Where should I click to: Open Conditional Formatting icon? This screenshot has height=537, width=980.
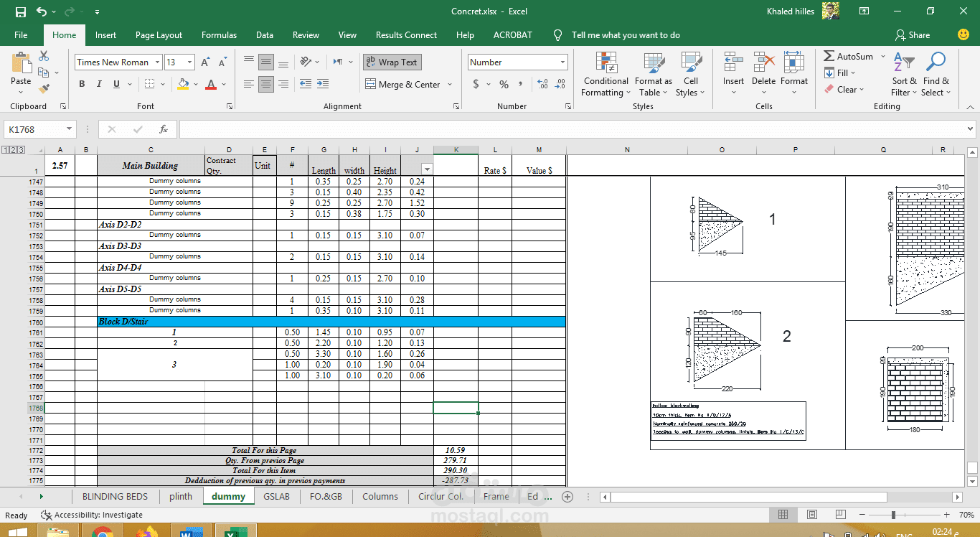tap(606, 62)
